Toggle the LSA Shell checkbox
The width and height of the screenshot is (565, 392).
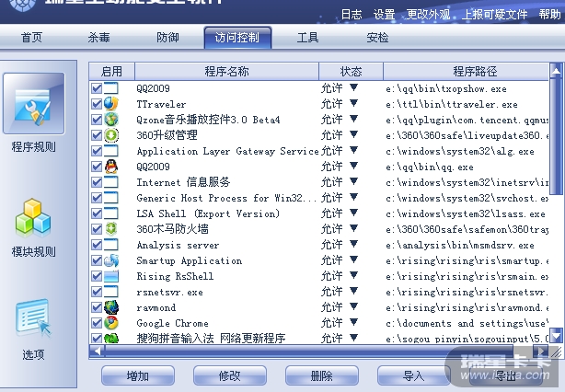[x=97, y=213]
